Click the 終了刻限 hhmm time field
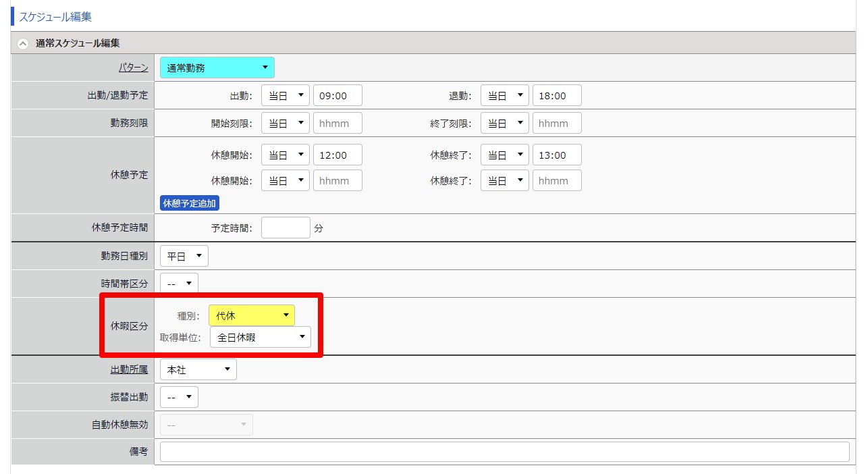Image resolution: width=868 pixels, height=474 pixels. (x=557, y=124)
